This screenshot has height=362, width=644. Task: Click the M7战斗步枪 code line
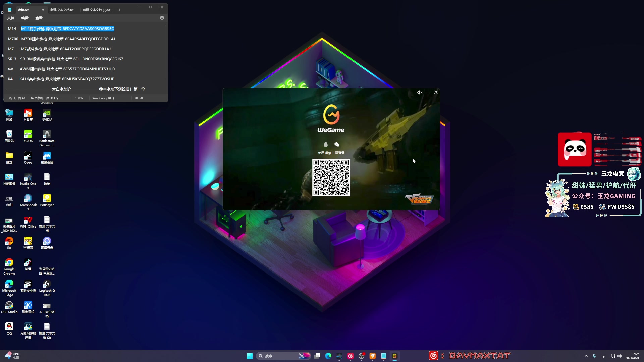tap(66, 49)
